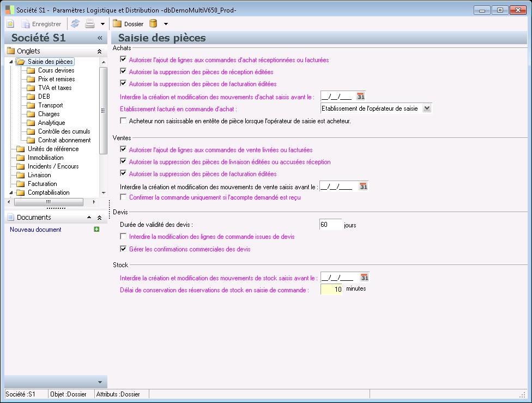Click the tree horizontal scroll right arrow
The width and height of the screenshot is (532, 403).
click(x=94, y=202)
